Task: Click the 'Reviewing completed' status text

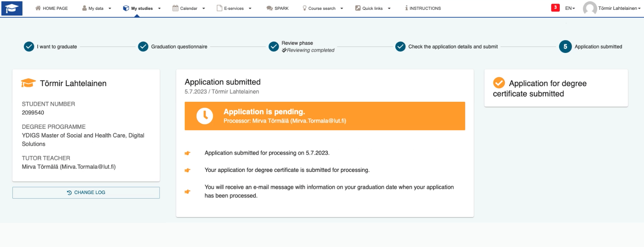Action: pos(311,50)
